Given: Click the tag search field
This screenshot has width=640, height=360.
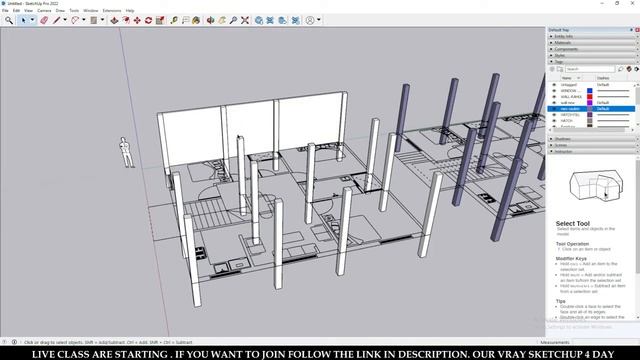Looking at the screenshot, I should pos(590,69).
